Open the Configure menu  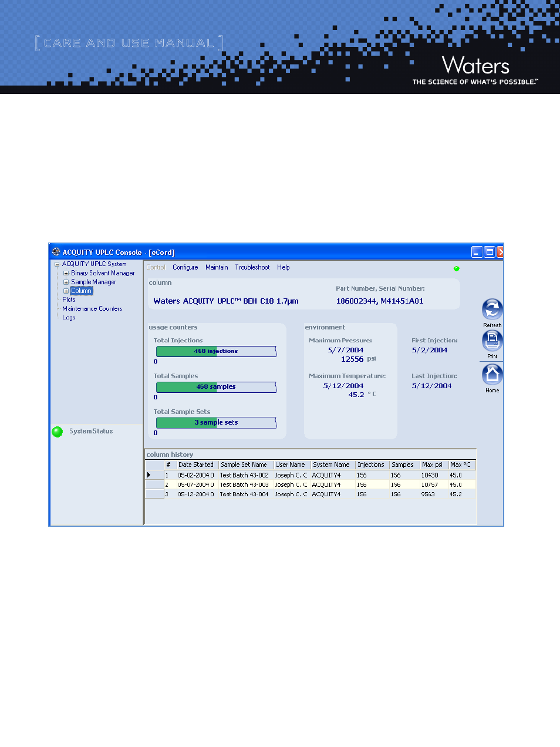click(x=185, y=267)
